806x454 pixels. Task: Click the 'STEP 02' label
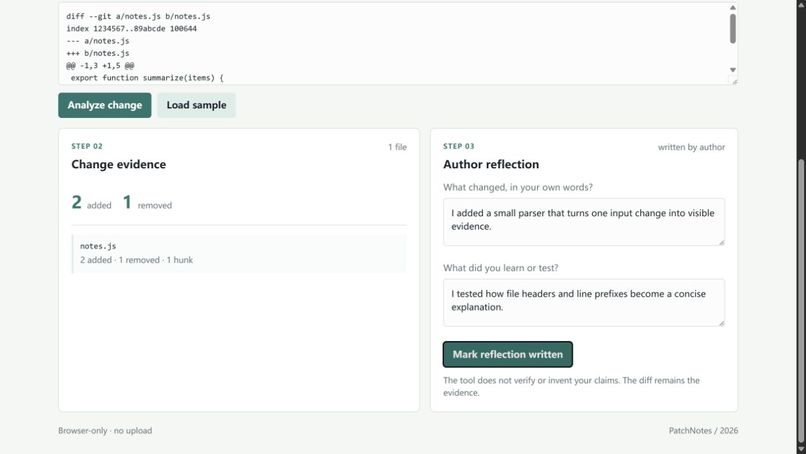(x=87, y=147)
